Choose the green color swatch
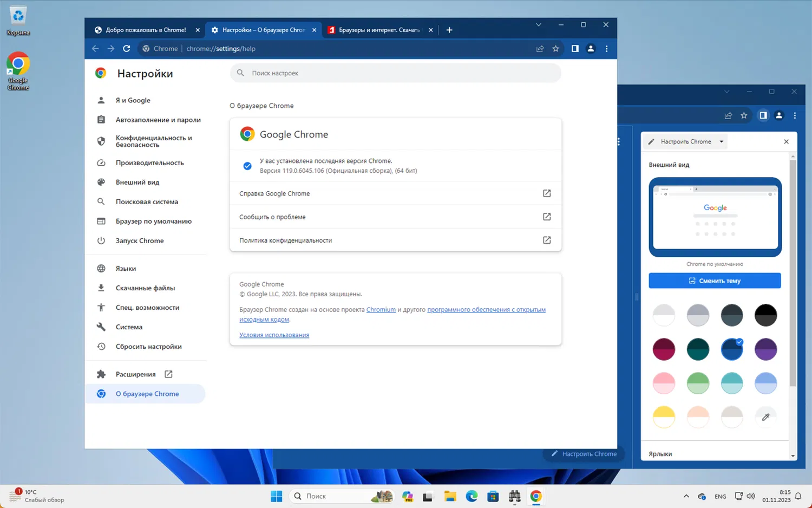Viewport: 812px width, 508px height. tap(698, 383)
